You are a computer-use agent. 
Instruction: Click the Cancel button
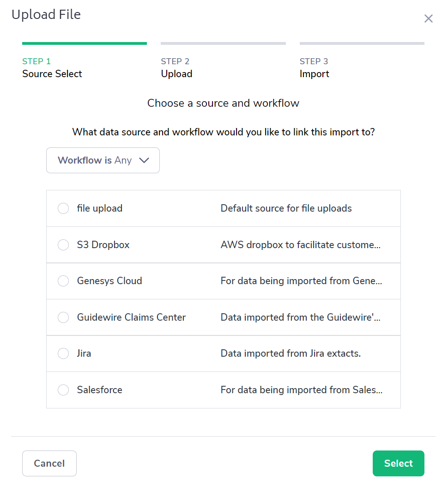[49, 463]
